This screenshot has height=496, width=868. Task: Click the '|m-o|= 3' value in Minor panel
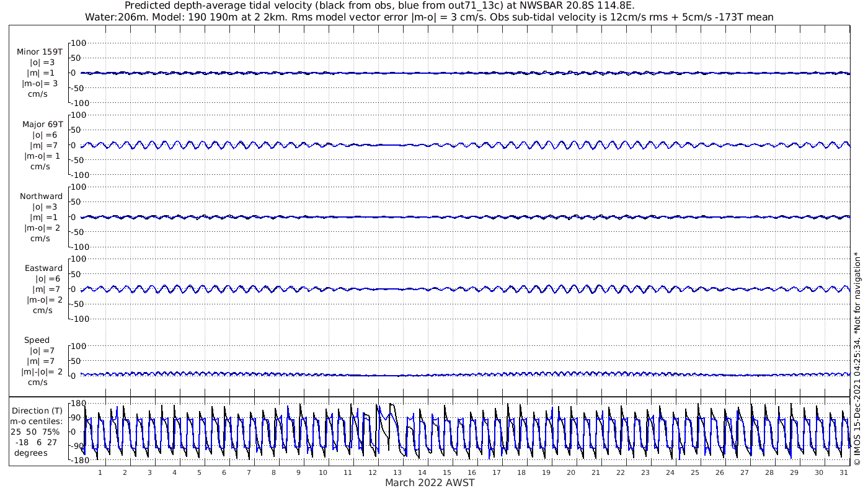tap(41, 83)
